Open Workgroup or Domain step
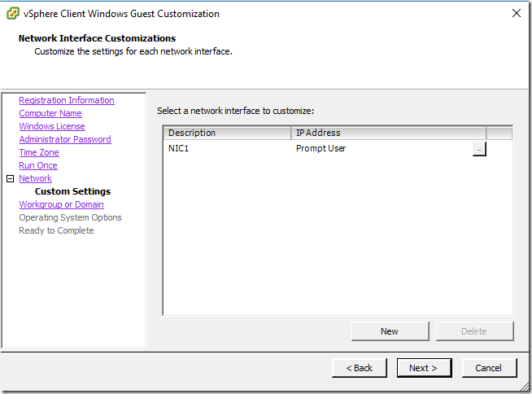The image size is (532, 394). pos(61,204)
